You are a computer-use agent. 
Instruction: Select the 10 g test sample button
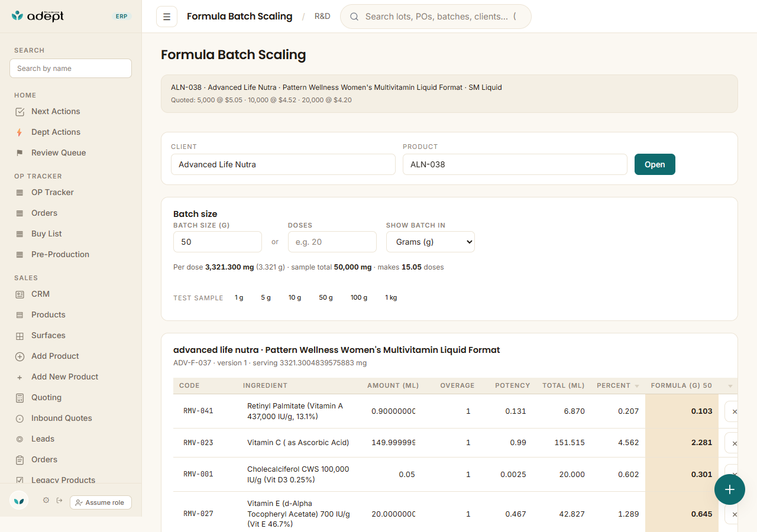[295, 298]
